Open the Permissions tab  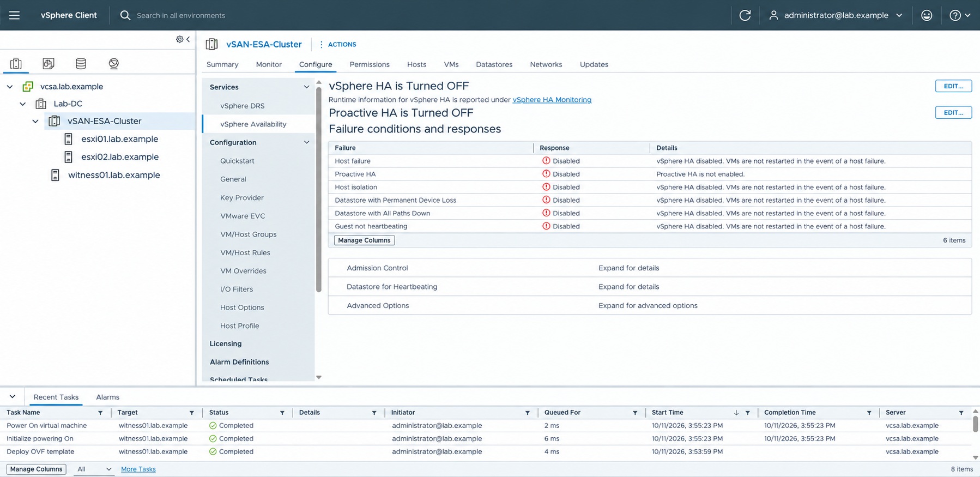[x=370, y=64]
